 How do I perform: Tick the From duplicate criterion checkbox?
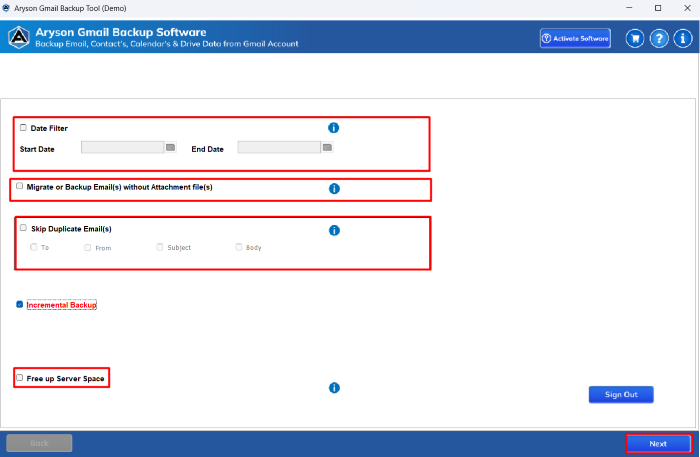(x=88, y=248)
